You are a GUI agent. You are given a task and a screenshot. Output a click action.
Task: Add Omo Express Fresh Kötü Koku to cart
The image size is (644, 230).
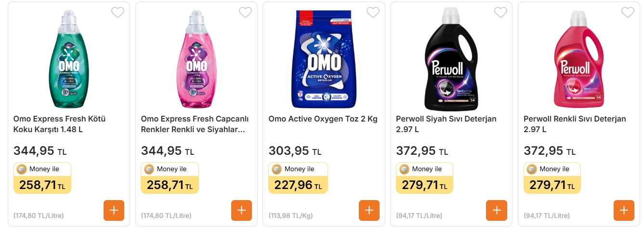[x=114, y=210]
